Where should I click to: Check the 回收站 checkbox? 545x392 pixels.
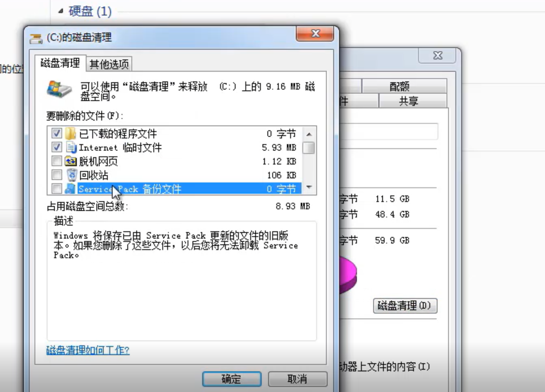pos(56,175)
